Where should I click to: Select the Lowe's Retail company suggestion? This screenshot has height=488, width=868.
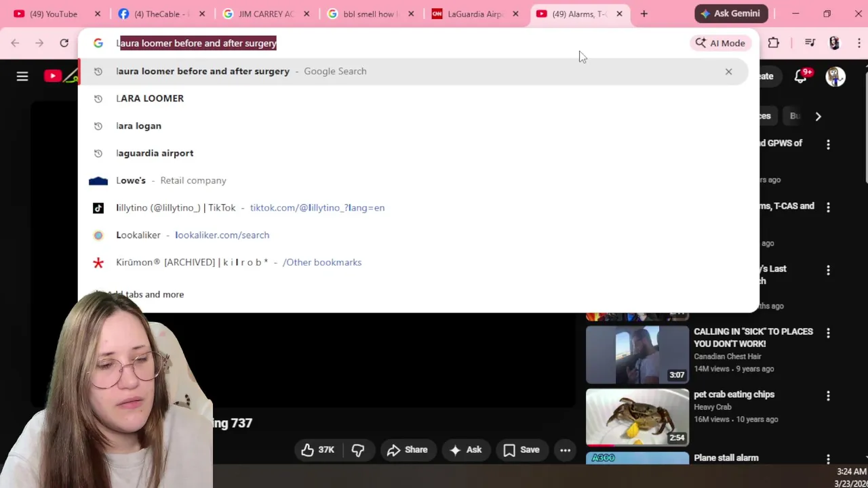coord(414,180)
